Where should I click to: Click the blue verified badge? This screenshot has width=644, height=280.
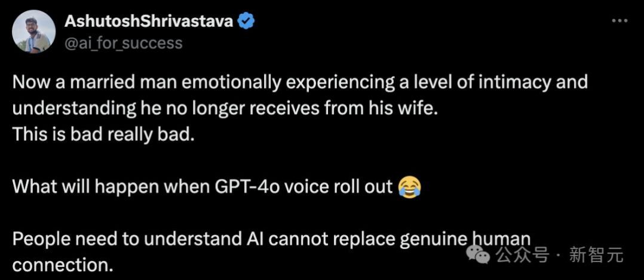247,21
